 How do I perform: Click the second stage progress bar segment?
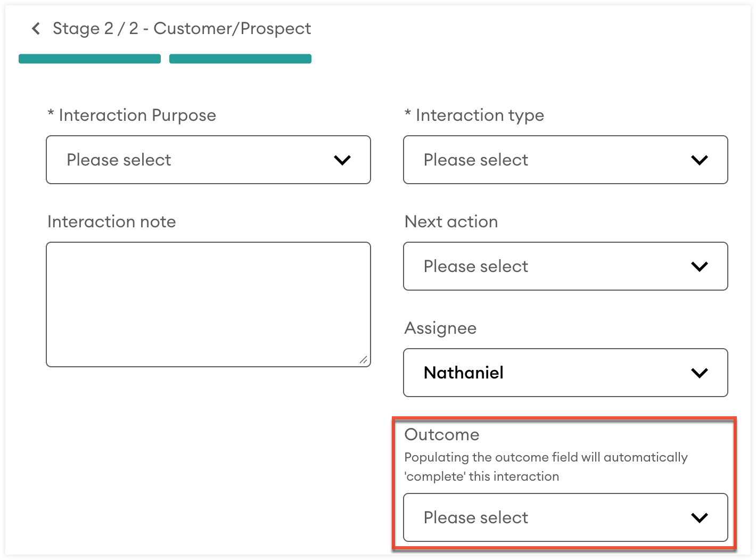tap(240, 59)
